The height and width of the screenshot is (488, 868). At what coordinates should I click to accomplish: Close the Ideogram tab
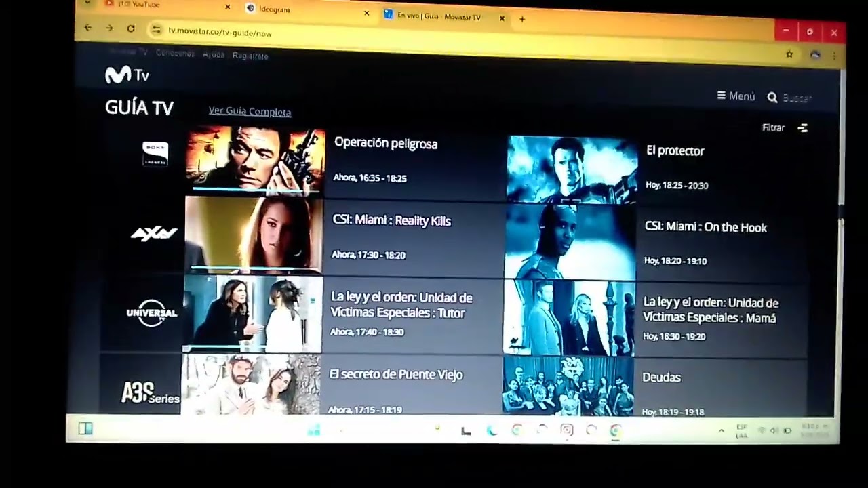[x=366, y=12]
